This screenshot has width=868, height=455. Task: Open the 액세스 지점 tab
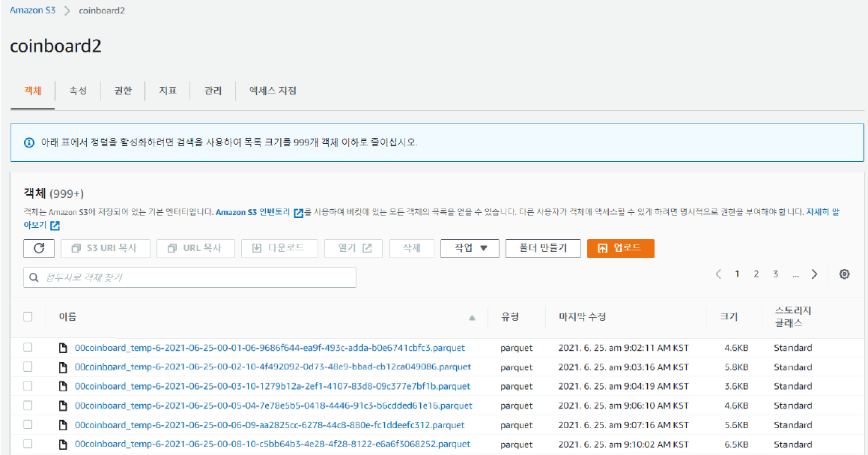point(273,91)
